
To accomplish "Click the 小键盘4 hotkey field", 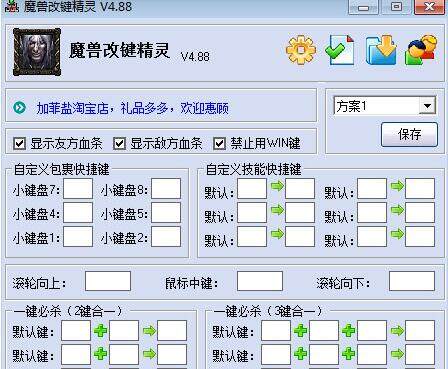I will coord(78,213).
